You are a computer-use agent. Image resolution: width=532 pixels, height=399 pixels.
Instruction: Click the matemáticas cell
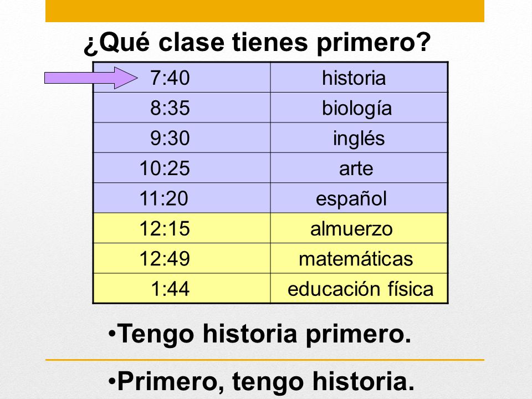coord(359,258)
